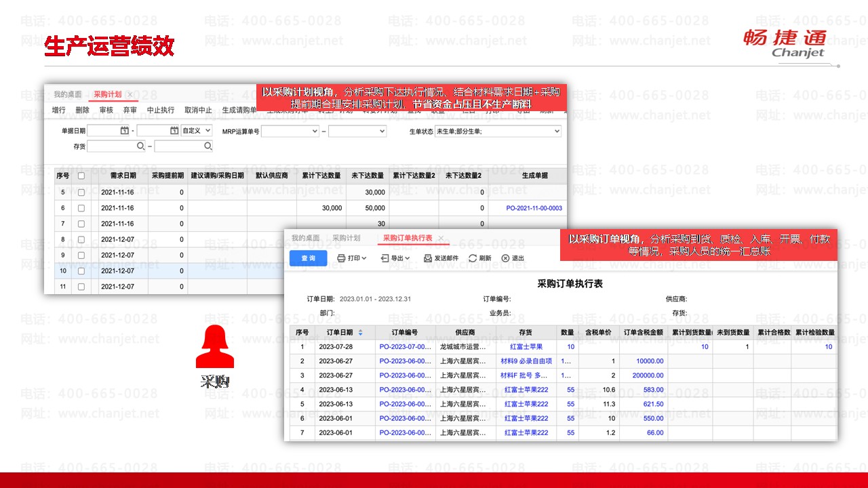Expand the 导出 dropdown arrow
Viewport: 868px width, 488px height.
tap(408, 258)
